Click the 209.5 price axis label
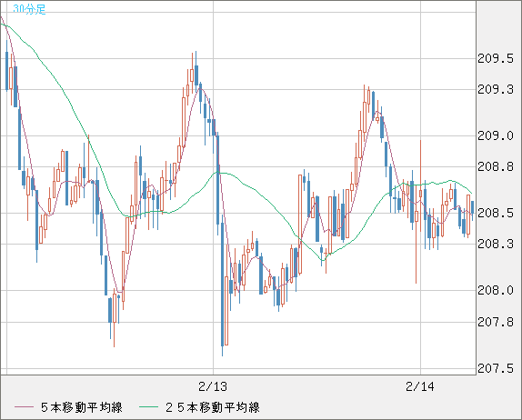The width and height of the screenshot is (522, 420). [x=496, y=59]
